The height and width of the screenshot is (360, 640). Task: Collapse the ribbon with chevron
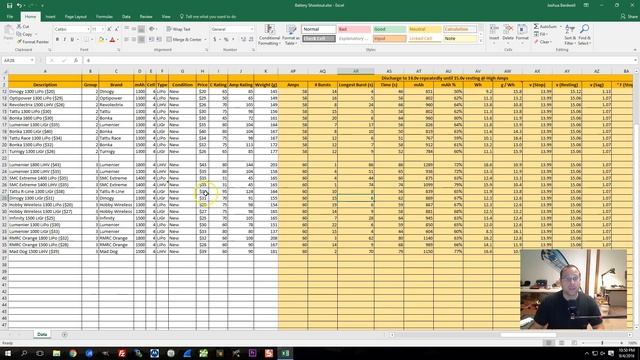point(635,50)
